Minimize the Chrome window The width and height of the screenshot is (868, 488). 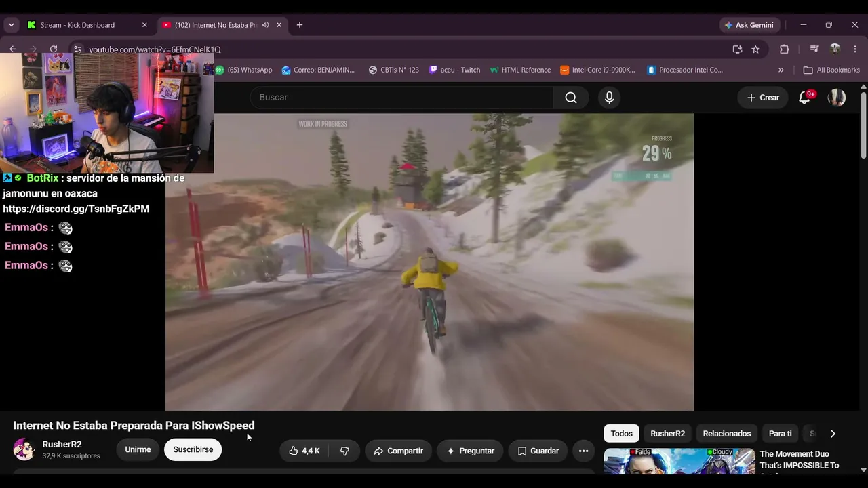tap(804, 25)
